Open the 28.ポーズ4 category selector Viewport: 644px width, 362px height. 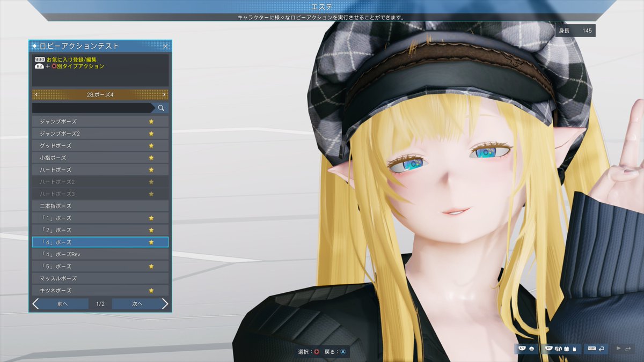pyautogui.click(x=100, y=94)
